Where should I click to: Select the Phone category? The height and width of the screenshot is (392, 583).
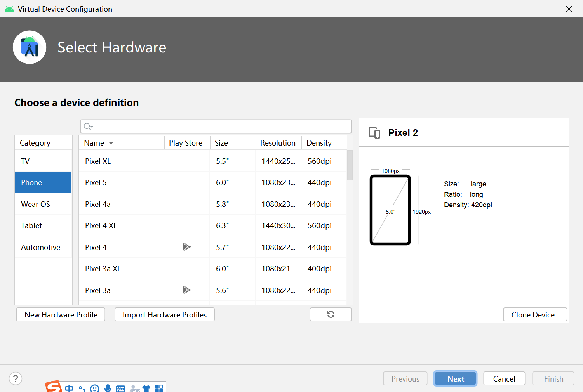click(43, 182)
